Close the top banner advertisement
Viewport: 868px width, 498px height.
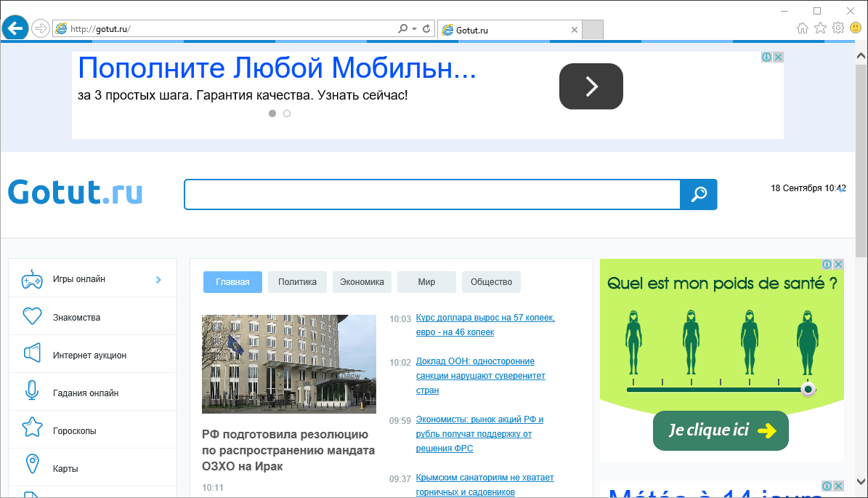pyautogui.click(x=778, y=57)
